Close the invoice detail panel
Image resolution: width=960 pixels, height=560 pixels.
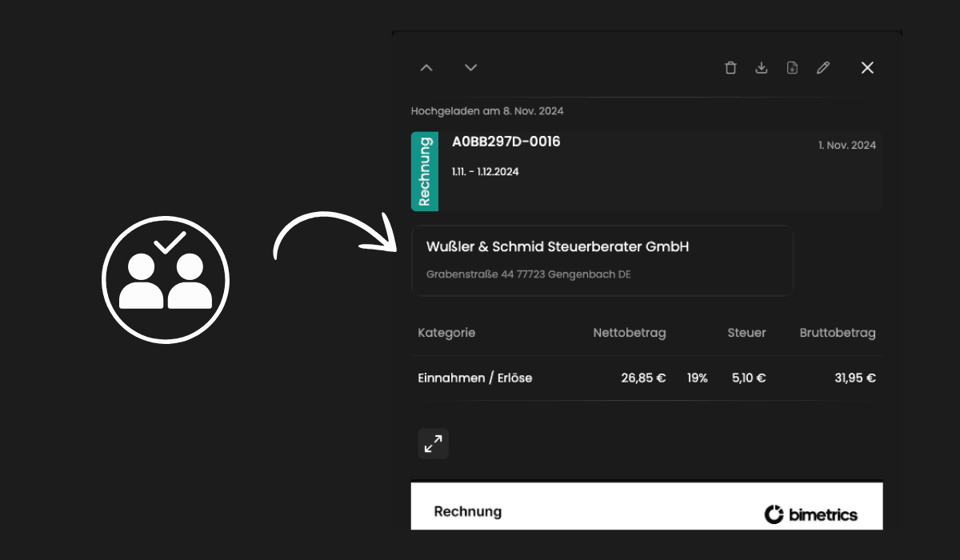tap(867, 68)
